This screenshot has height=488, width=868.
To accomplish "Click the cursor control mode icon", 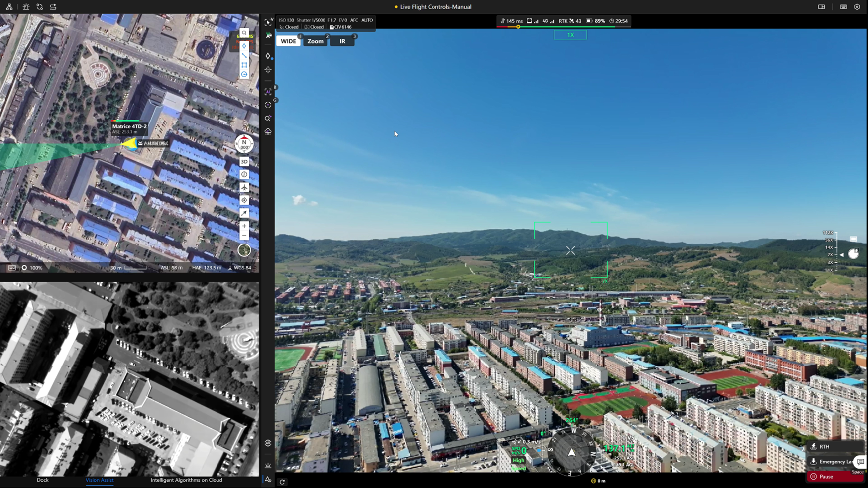I will click(268, 22).
